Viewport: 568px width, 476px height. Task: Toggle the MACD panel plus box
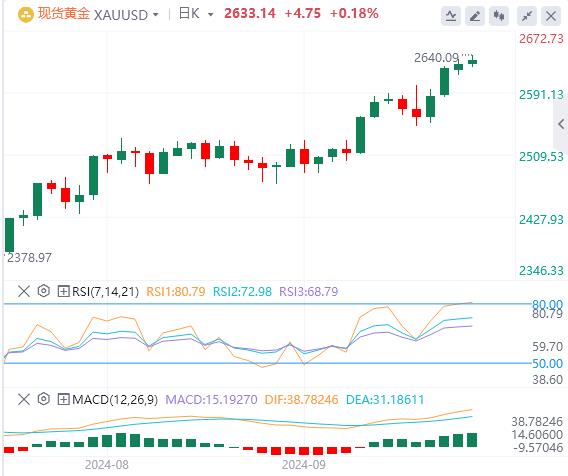point(63,400)
